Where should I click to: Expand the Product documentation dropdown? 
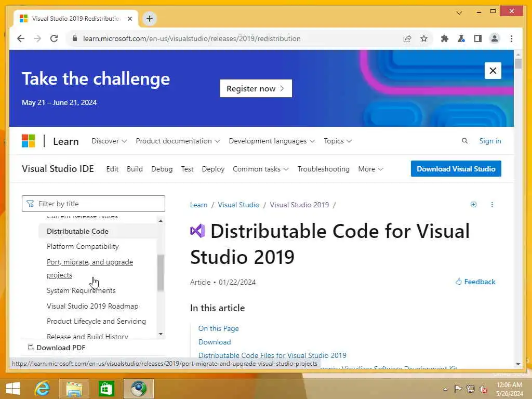[x=178, y=141]
